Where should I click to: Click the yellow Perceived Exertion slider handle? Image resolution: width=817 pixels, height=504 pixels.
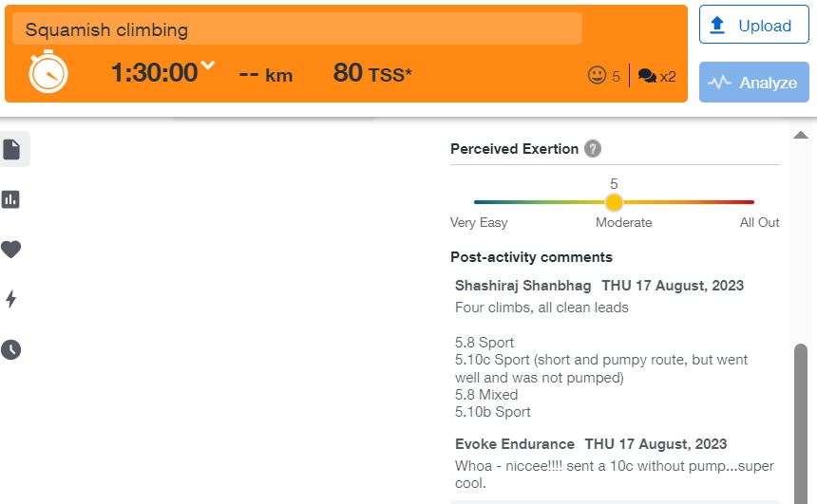(x=614, y=202)
